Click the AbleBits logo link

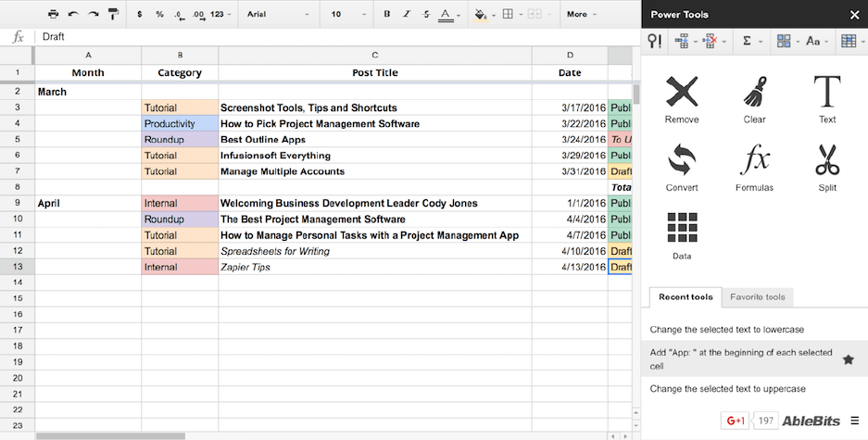pyautogui.click(x=811, y=421)
